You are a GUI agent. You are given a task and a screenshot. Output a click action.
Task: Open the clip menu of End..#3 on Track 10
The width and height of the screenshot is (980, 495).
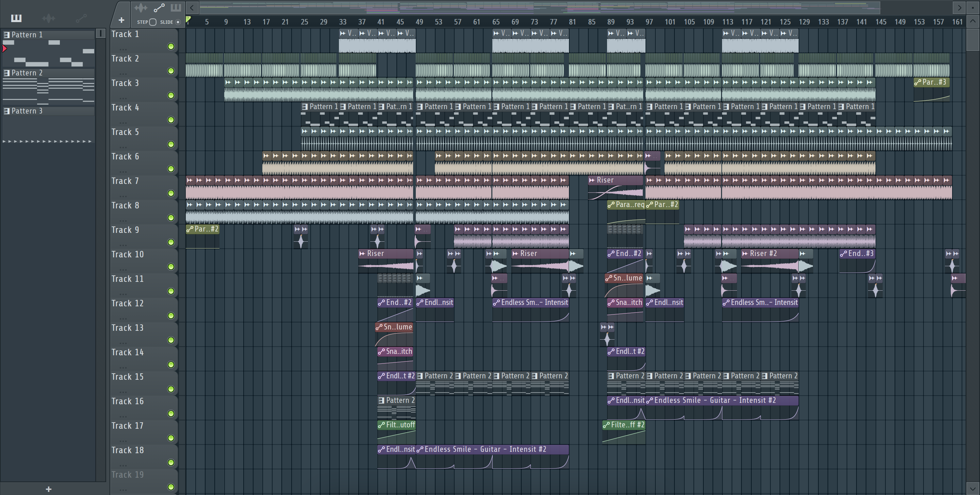coord(843,254)
